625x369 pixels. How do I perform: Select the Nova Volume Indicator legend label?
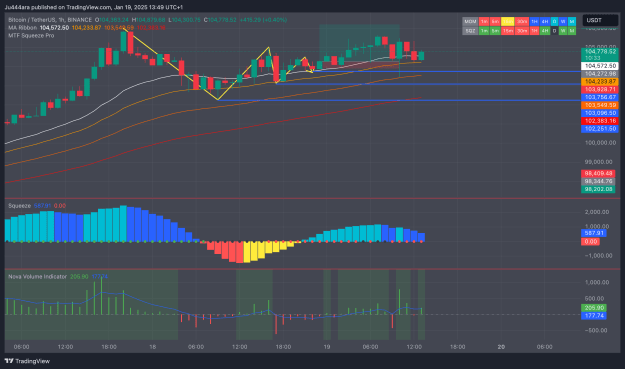(x=37, y=277)
